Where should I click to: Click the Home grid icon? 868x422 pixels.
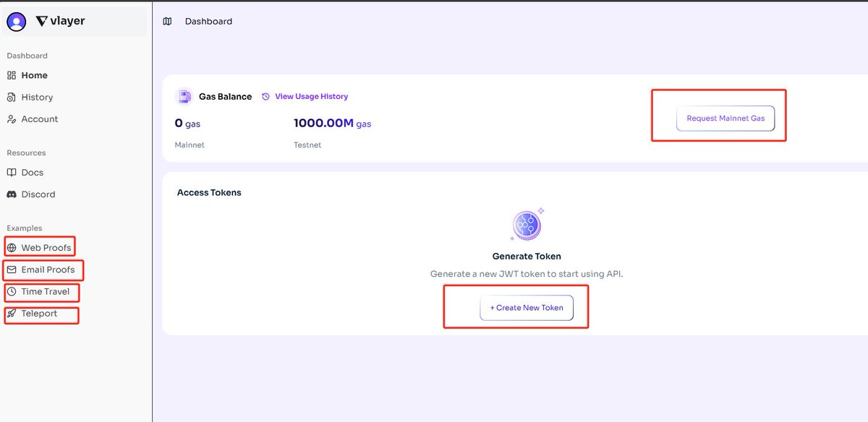tap(12, 75)
